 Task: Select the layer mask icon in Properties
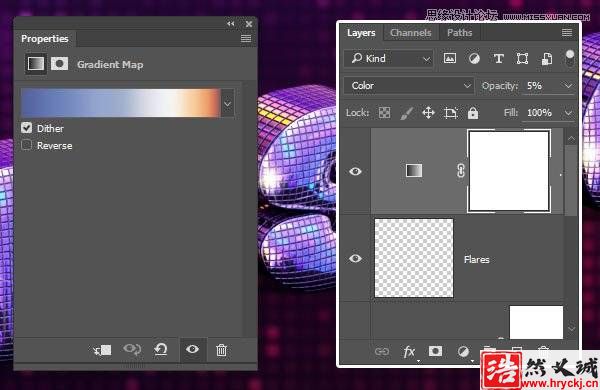pyautogui.click(x=60, y=64)
